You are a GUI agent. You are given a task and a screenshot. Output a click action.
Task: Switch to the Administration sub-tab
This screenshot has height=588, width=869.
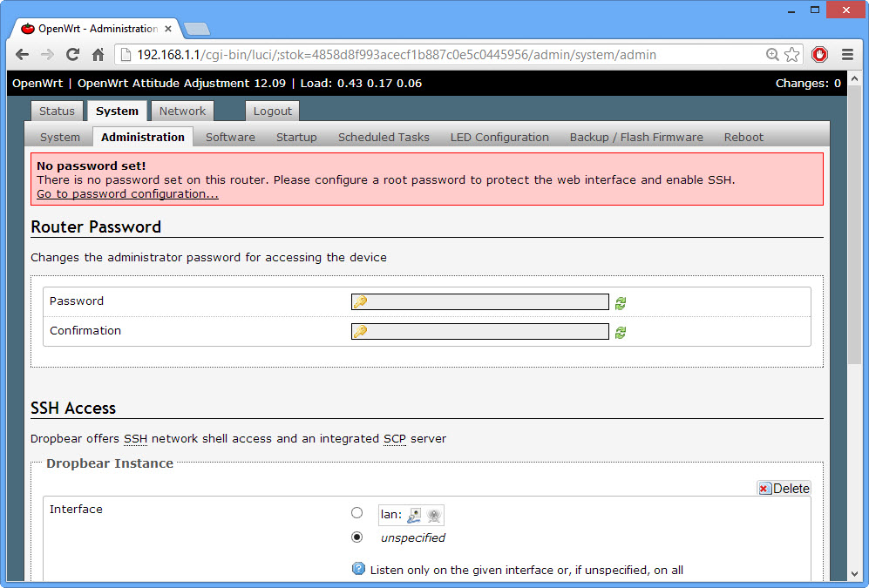[x=143, y=137]
